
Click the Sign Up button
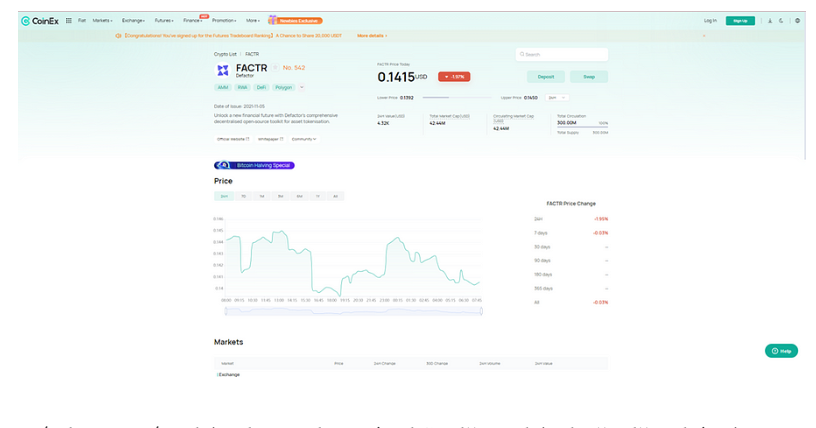740,21
